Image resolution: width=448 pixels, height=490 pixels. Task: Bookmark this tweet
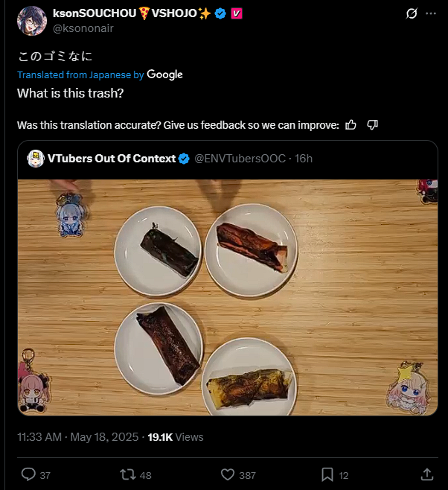coord(327,474)
